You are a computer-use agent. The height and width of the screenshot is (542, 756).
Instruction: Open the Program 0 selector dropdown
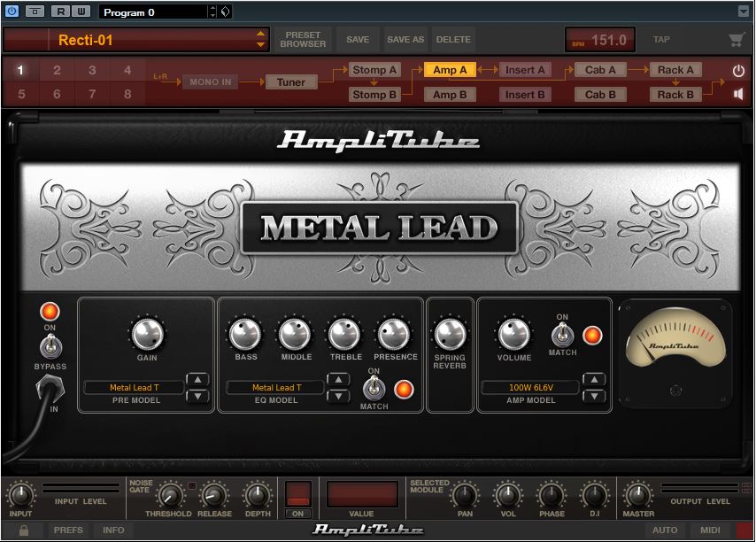(x=212, y=12)
